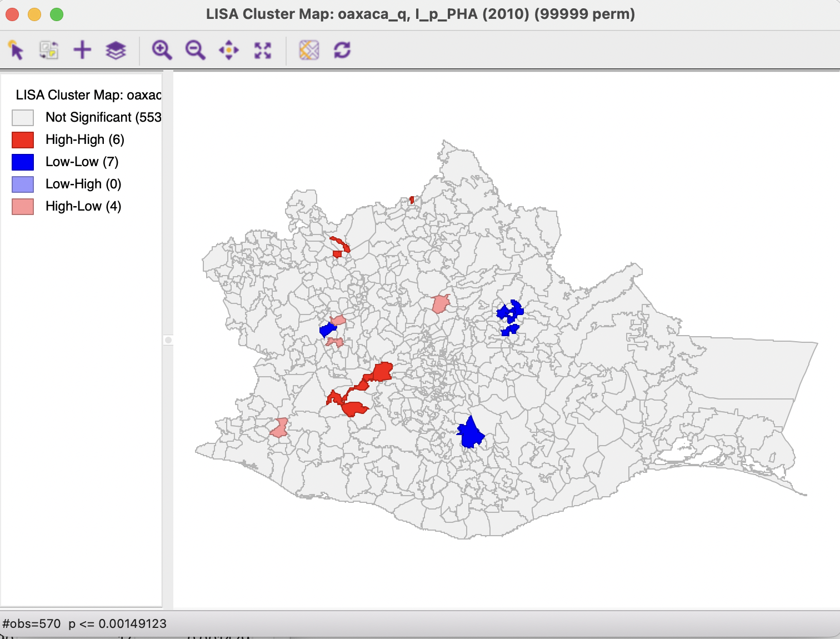Select the Zoom In magnifier tool
The height and width of the screenshot is (639, 840).
[162, 50]
